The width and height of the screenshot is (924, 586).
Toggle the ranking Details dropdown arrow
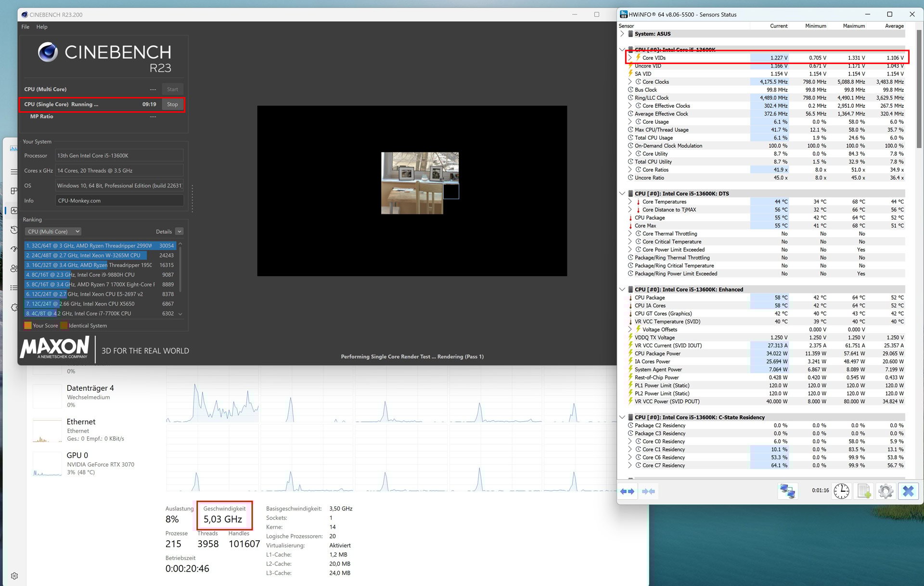(180, 231)
